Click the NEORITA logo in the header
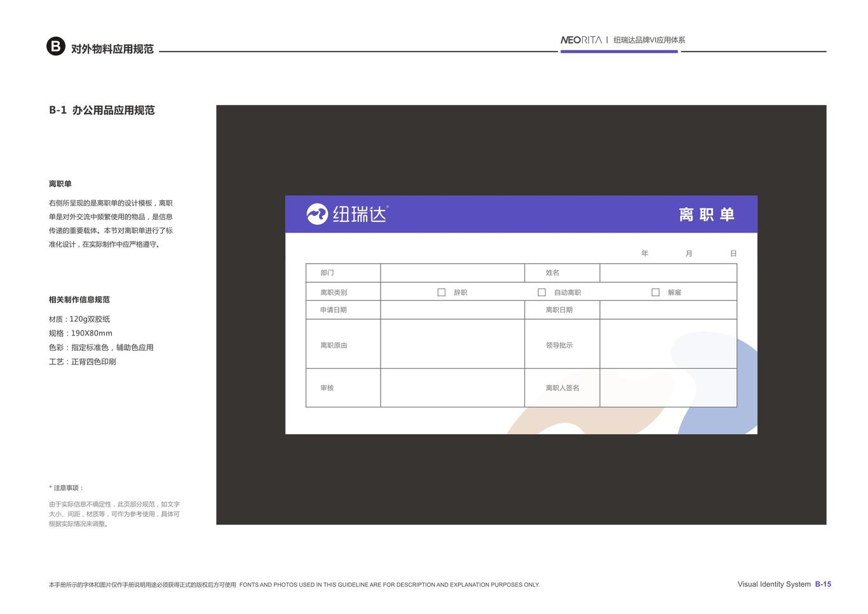 [581, 40]
